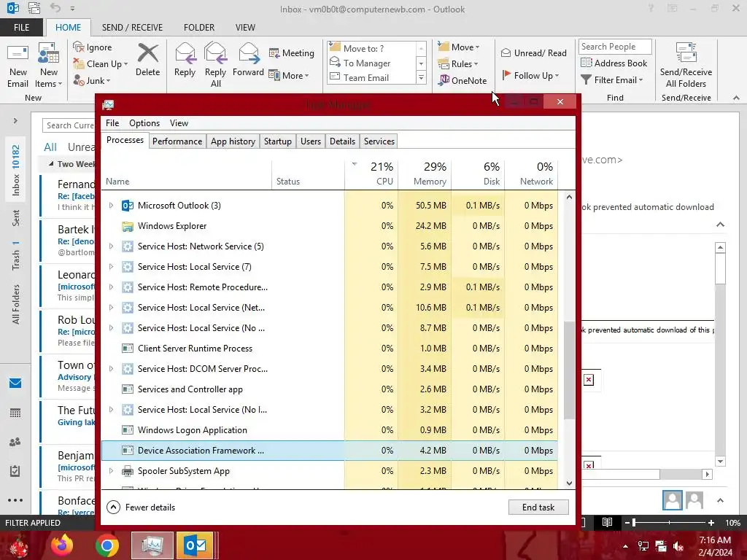Image resolution: width=747 pixels, height=560 pixels.
Task: Sort processes by CPU column
Action: (371, 174)
